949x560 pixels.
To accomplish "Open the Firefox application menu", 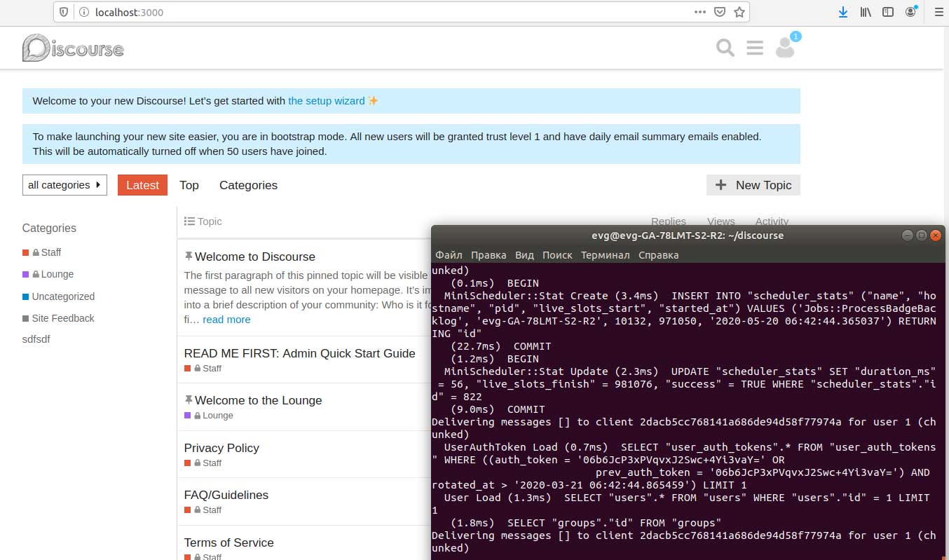I will pos(939,12).
